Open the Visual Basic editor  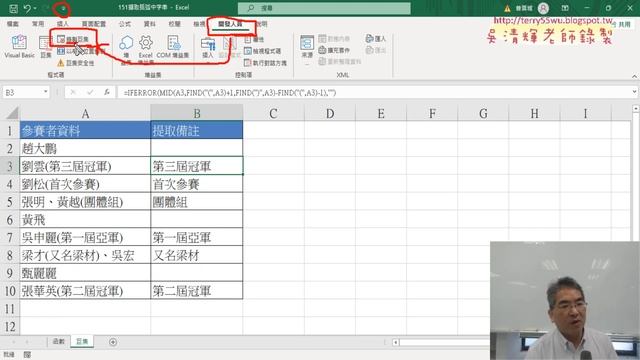(x=19, y=47)
